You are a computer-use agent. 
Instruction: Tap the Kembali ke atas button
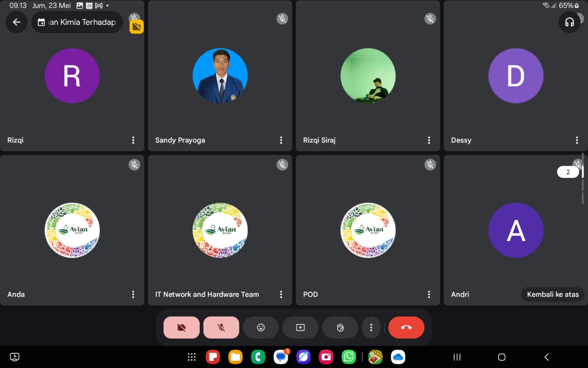tap(553, 294)
